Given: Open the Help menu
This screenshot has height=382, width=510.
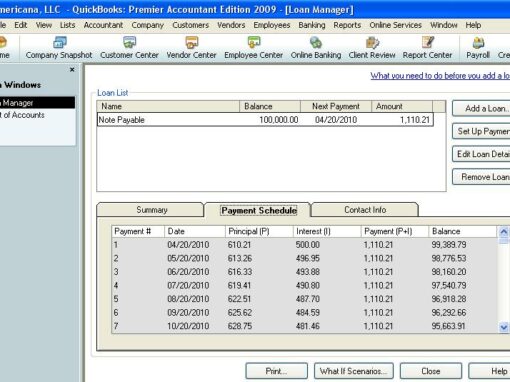Looking at the screenshot, I should pos(473,25).
